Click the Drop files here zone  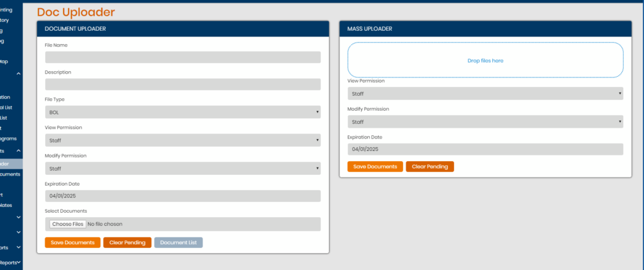[x=486, y=60]
